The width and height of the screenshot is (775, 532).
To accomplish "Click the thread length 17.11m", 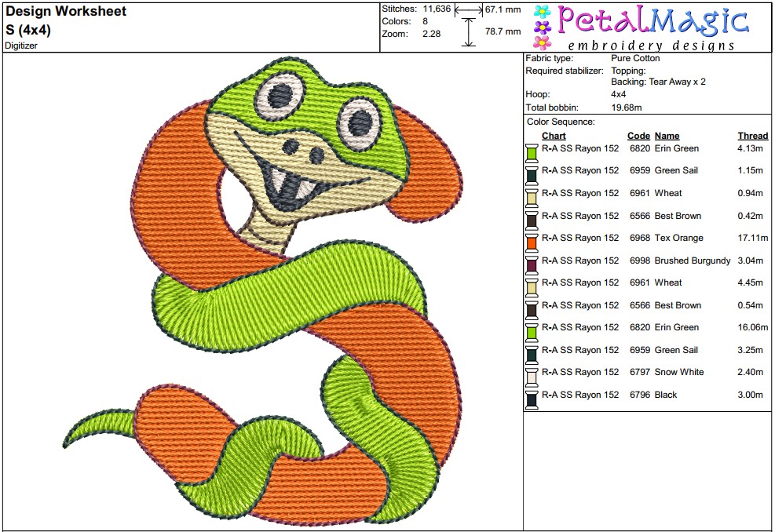I will click(x=753, y=238).
